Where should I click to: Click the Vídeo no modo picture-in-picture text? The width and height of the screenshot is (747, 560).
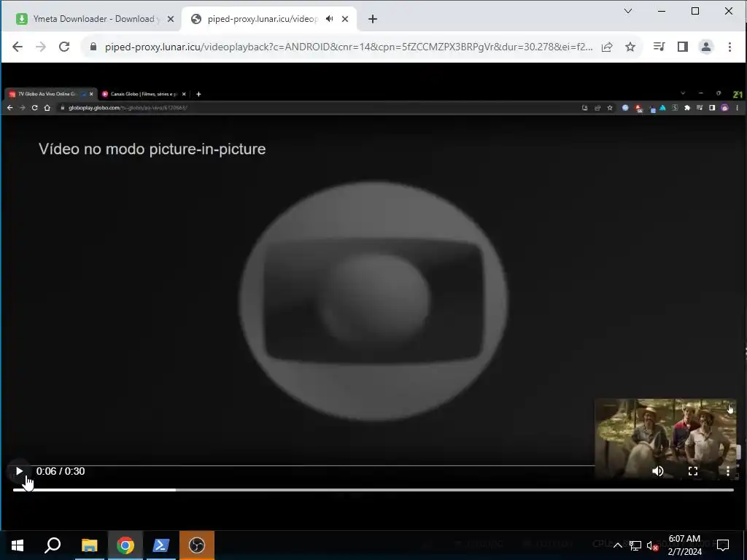coord(152,149)
